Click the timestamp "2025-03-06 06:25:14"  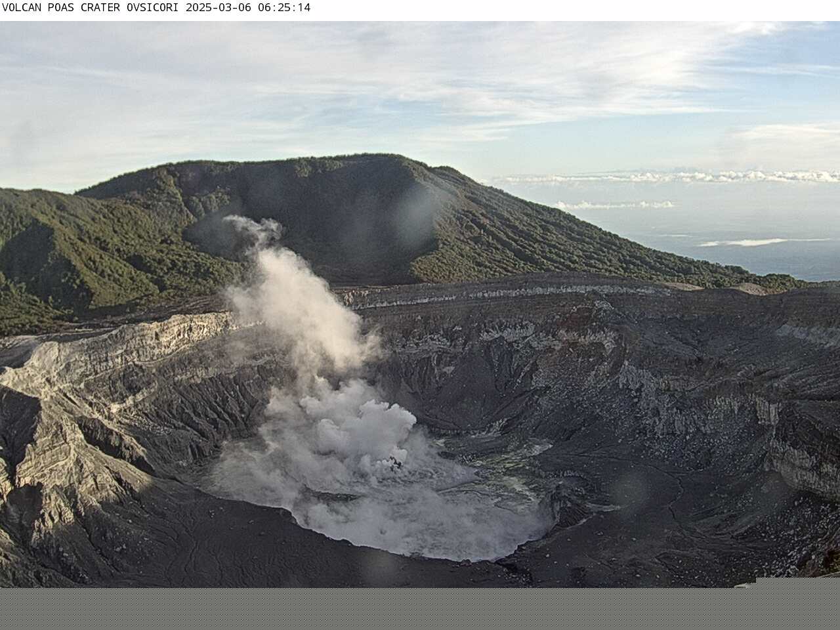[x=249, y=8]
